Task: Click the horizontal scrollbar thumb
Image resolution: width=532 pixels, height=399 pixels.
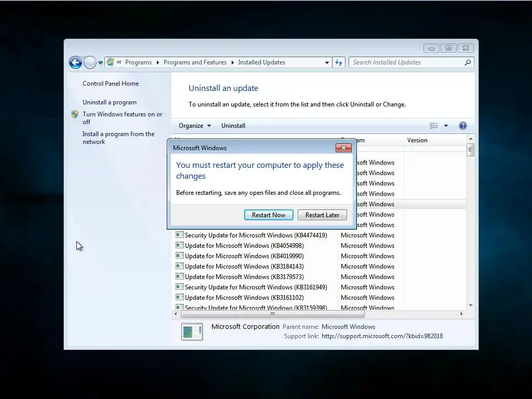Action: (x=273, y=314)
